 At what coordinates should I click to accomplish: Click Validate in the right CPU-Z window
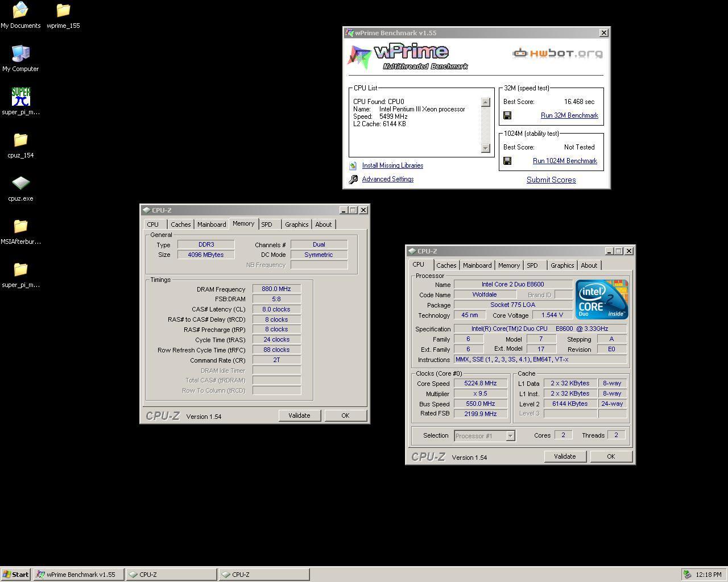coord(565,456)
